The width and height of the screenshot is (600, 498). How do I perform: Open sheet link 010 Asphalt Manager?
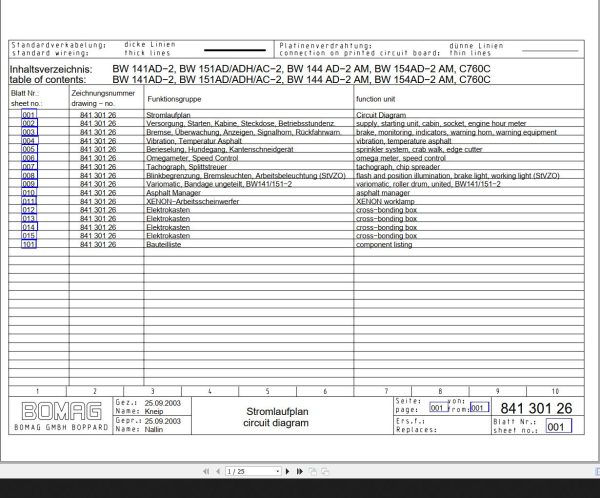[29, 193]
